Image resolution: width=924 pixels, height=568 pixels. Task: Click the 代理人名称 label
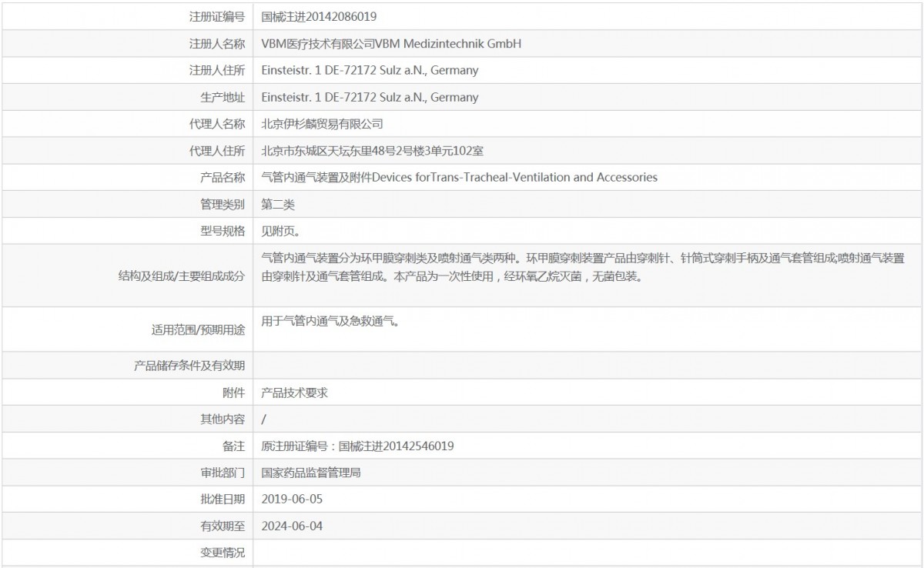point(217,124)
